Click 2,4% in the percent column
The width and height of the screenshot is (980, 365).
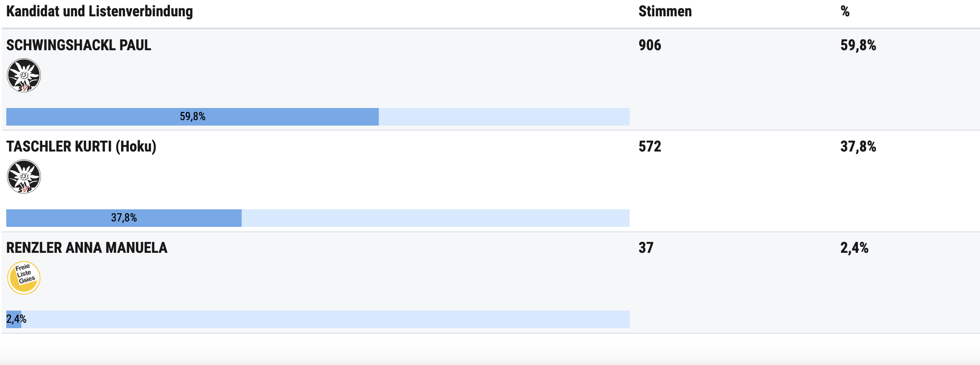854,248
